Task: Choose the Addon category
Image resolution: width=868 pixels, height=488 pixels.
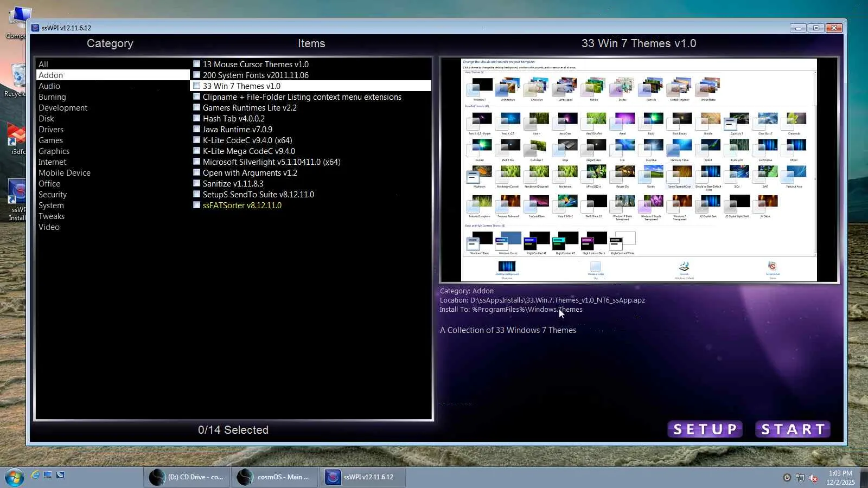Action: coord(113,75)
